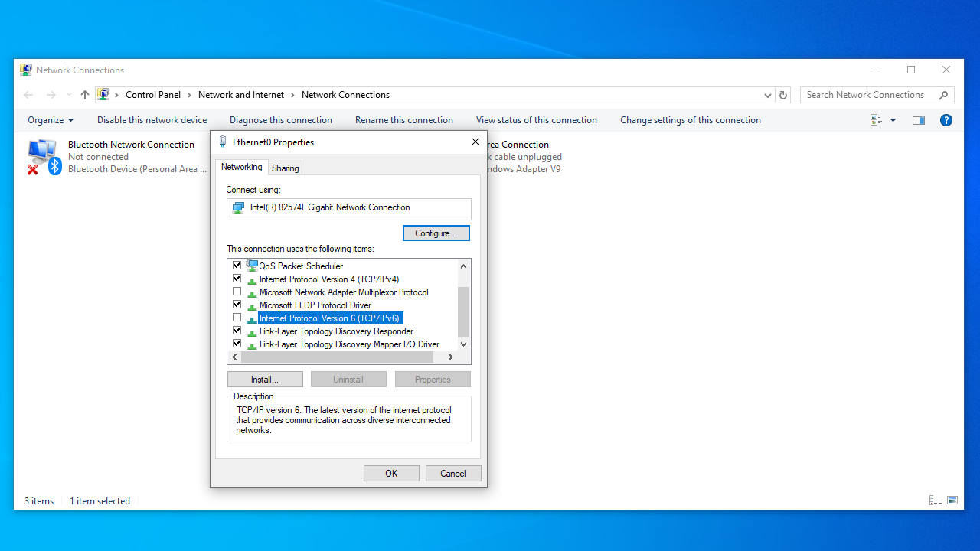Image resolution: width=980 pixels, height=551 pixels.
Task: Expand the address bar history dropdown
Action: [x=768, y=95]
